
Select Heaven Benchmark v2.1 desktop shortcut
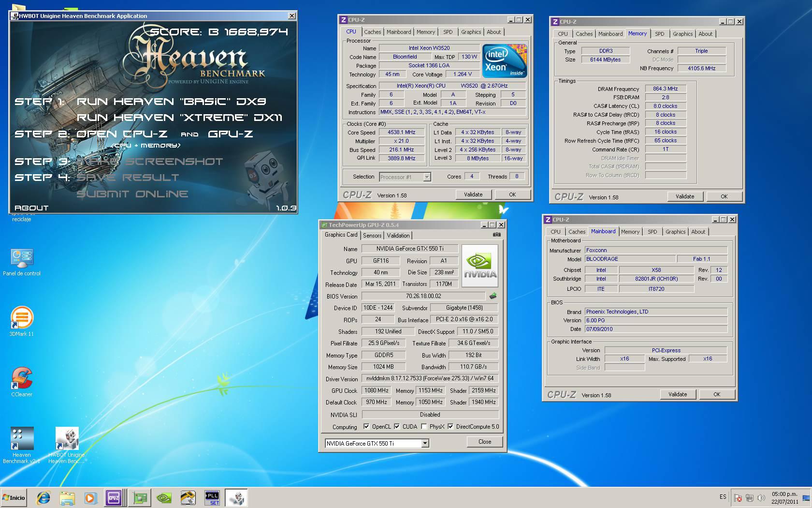click(22, 445)
